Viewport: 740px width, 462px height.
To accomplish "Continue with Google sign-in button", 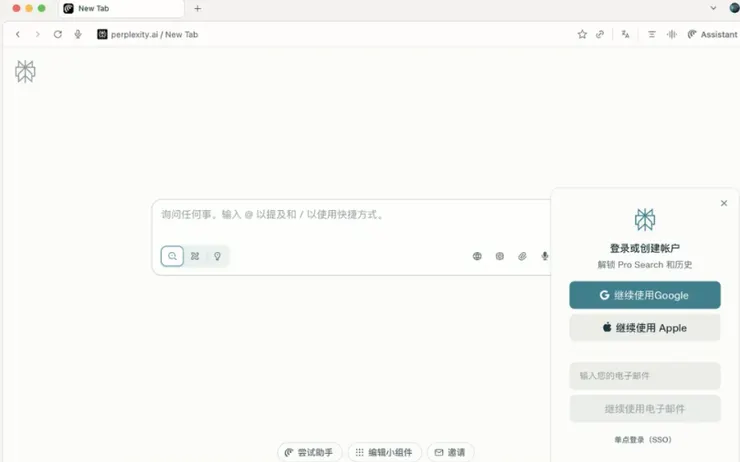I will pyautogui.click(x=645, y=295).
